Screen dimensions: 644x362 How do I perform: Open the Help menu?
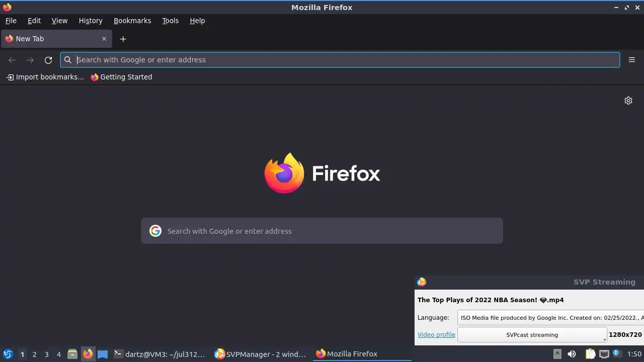[197, 21]
